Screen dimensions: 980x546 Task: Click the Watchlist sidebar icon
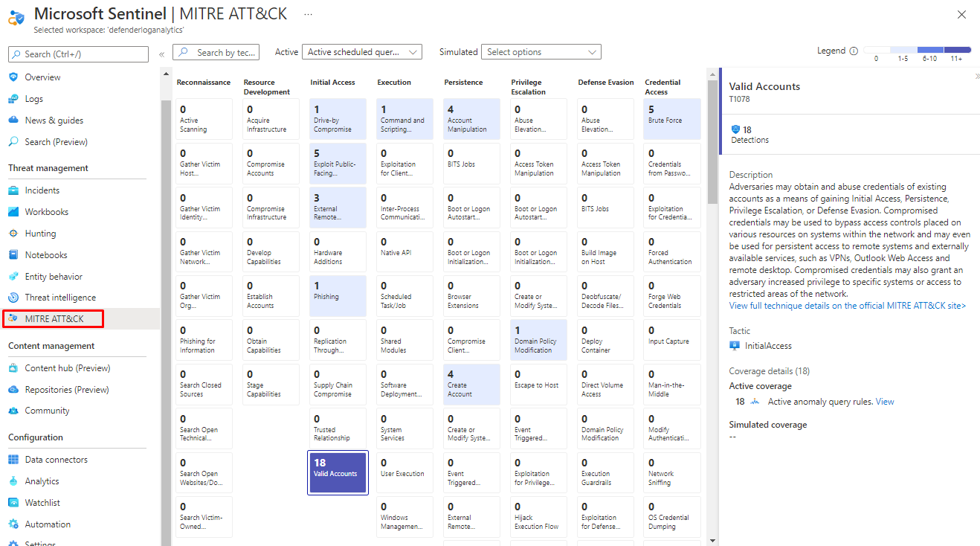pyautogui.click(x=13, y=503)
